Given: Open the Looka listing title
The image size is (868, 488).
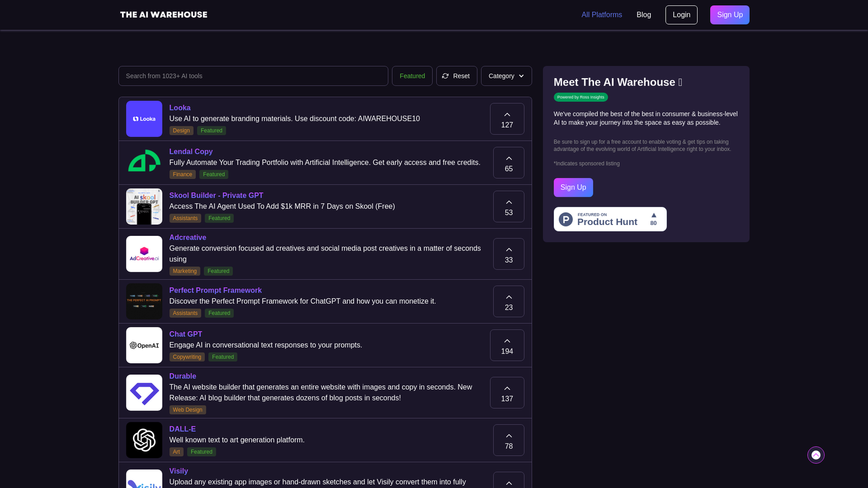Looking at the screenshot, I should pos(180,108).
